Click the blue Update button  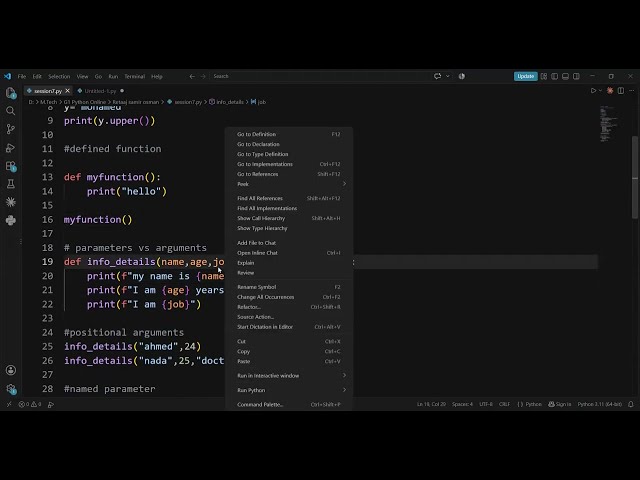point(525,76)
